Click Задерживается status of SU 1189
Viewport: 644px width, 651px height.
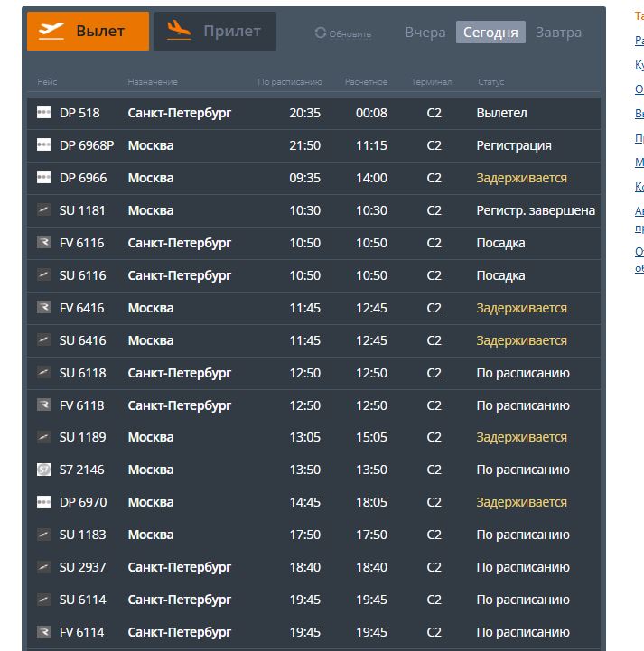pos(521,437)
